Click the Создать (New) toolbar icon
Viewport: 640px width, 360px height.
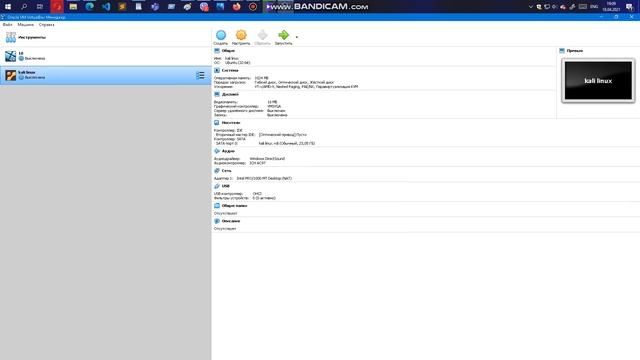click(x=220, y=37)
